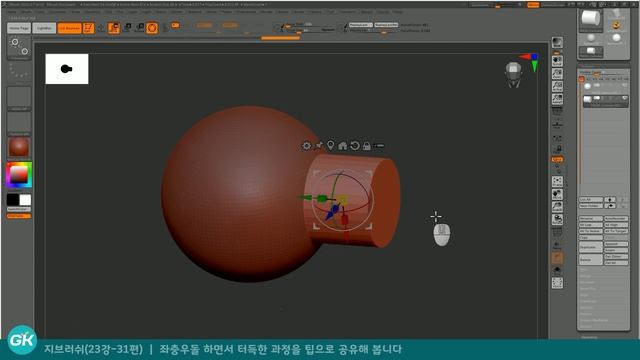This screenshot has height=360, width=640.
Task: Click the gizmo reset orientation arrow icon
Action: [x=355, y=146]
